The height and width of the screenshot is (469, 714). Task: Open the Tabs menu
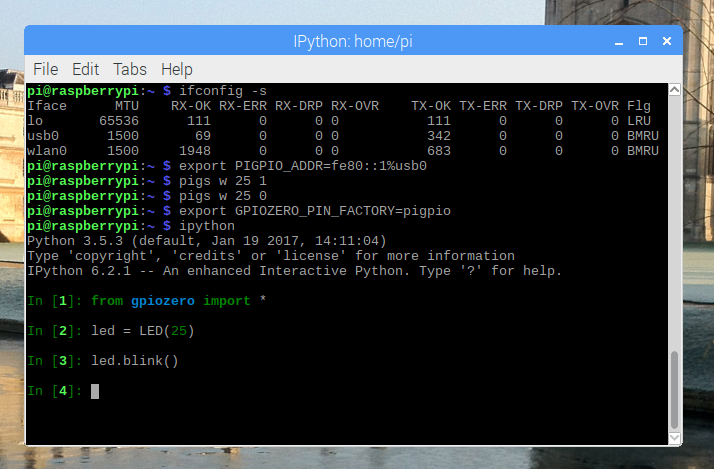(130, 69)
